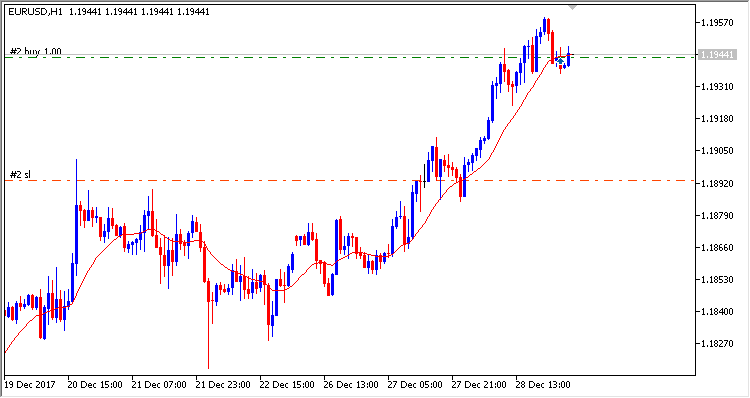Click the 1.18920 price scale label
The height and width of the screenshot is (398, 750).
[x=717, y=183]
